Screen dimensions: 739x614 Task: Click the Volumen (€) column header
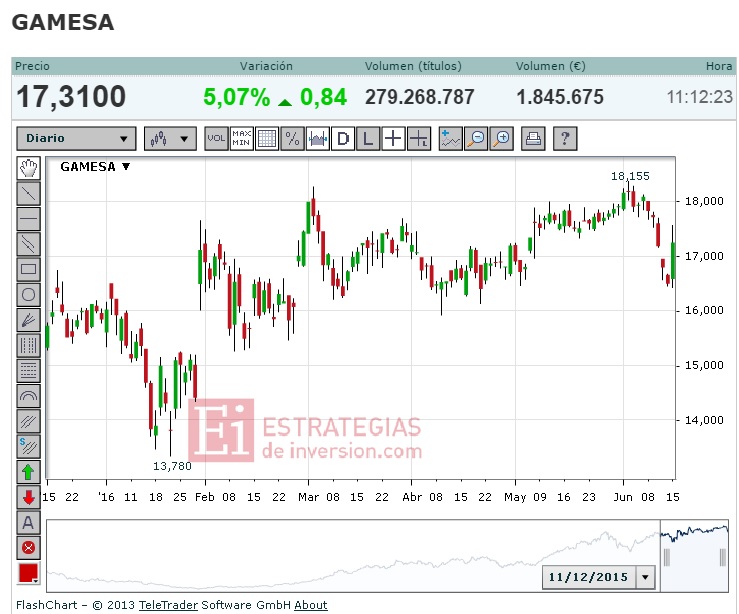pos(550,66)
